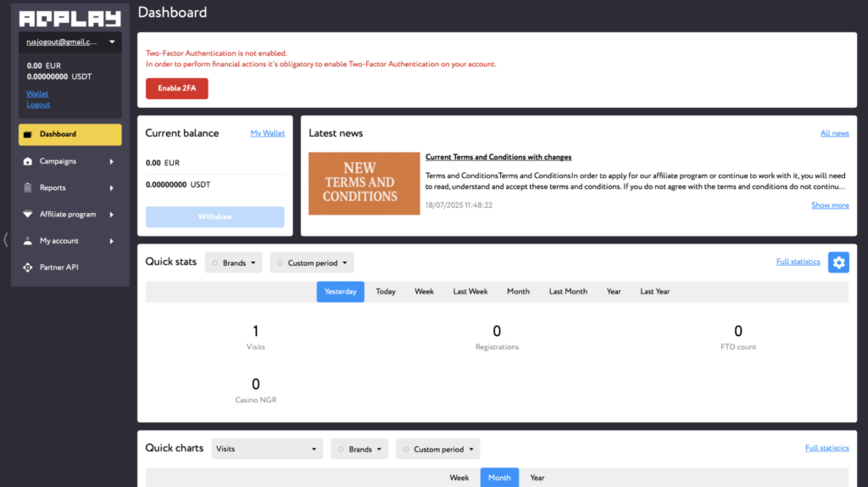Click the Casino NGR stat label
This screenshot has height=487, width=868.
coord(256,400)
